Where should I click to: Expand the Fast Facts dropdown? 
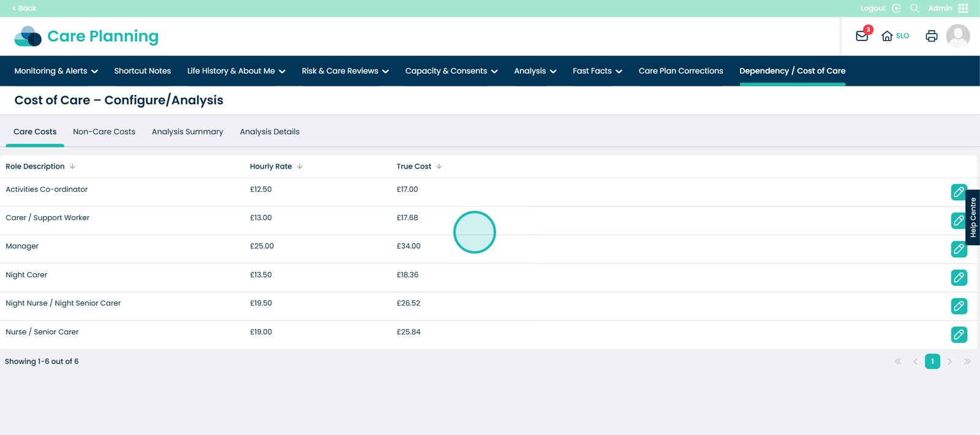point(597,71)
